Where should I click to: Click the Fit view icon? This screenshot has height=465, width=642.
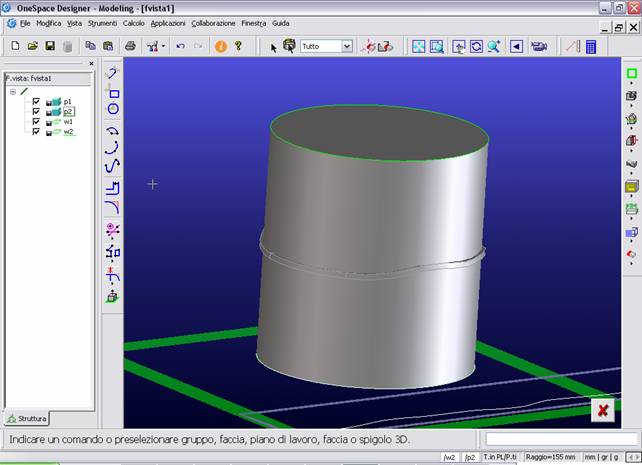[x=418, y=46]
